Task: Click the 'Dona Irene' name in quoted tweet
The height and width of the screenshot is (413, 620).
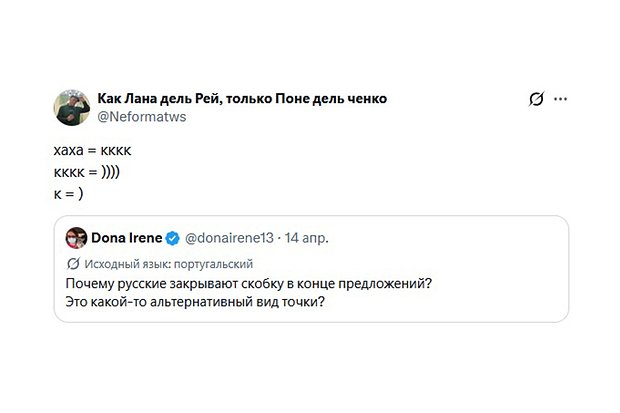Action: (x=127, y=238)
